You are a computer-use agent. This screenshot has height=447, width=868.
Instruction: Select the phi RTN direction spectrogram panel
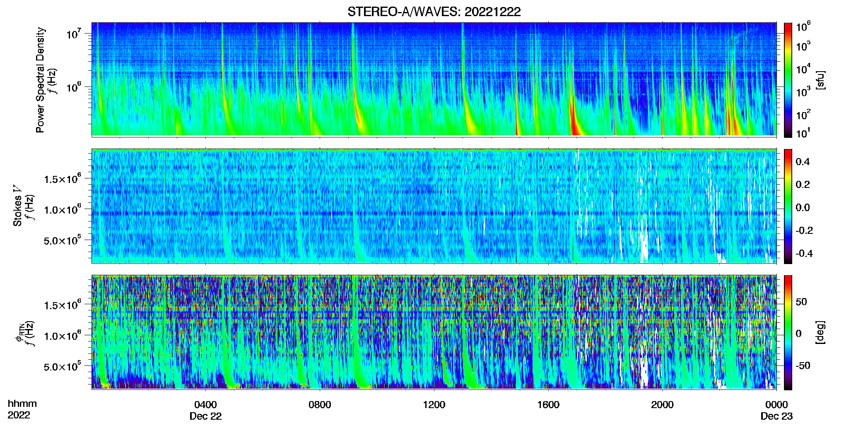coord(434,332)
